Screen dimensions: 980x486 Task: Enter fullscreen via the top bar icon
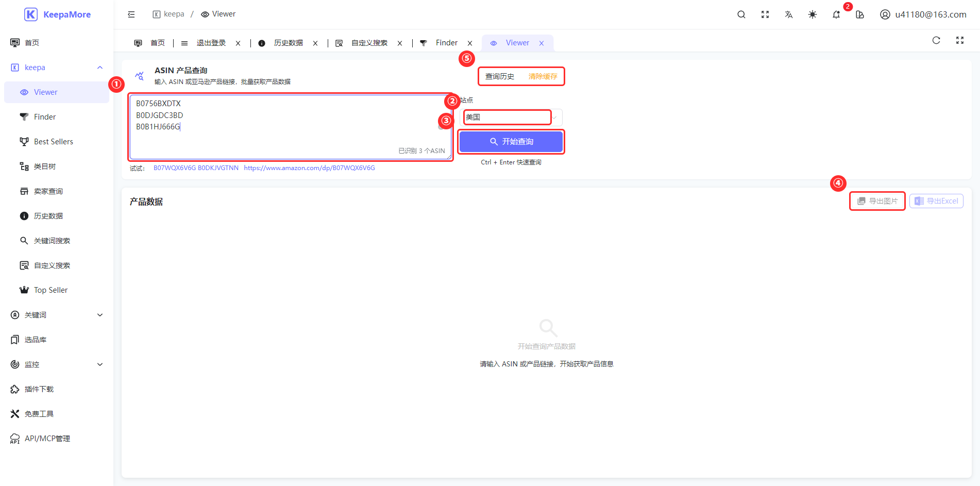click(x=765, y=14)
